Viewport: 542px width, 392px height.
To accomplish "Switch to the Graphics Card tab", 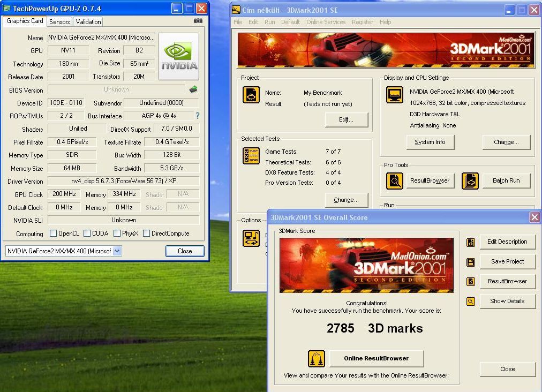I will coord(25,21).
